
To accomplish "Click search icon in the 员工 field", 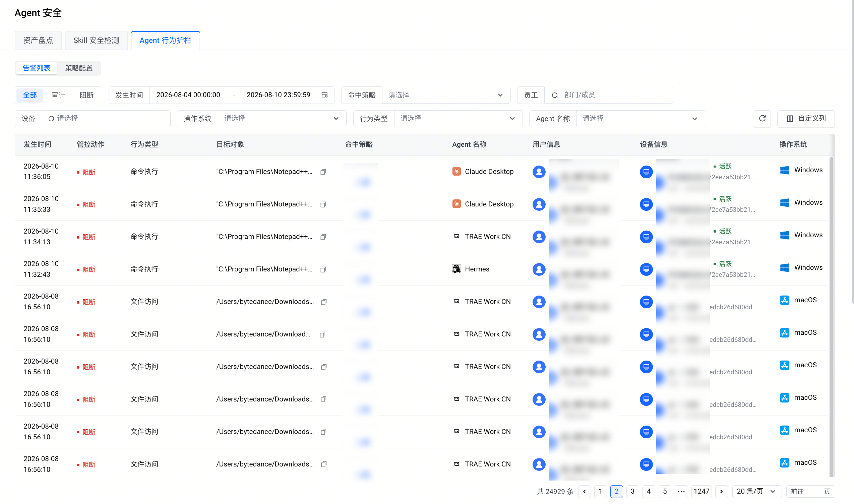I will click(554, 95).
